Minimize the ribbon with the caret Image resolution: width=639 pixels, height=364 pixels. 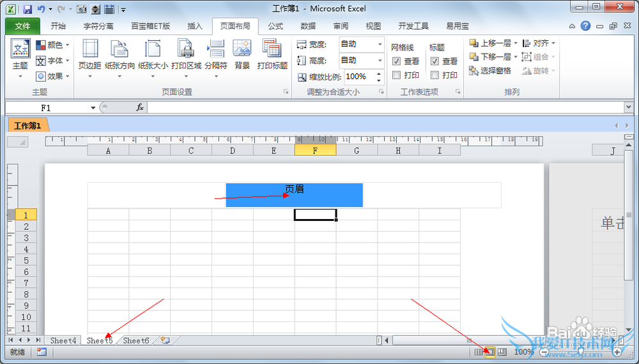[x=572, y=26]
